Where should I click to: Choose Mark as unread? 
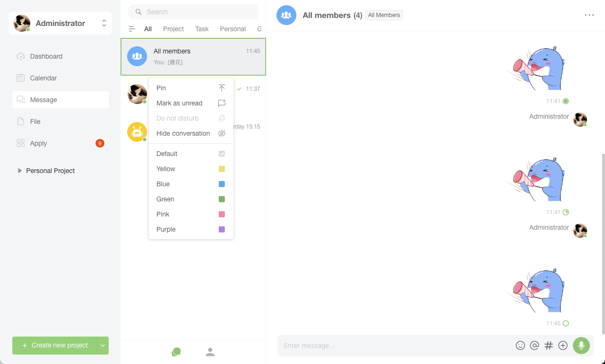point(191,103)
